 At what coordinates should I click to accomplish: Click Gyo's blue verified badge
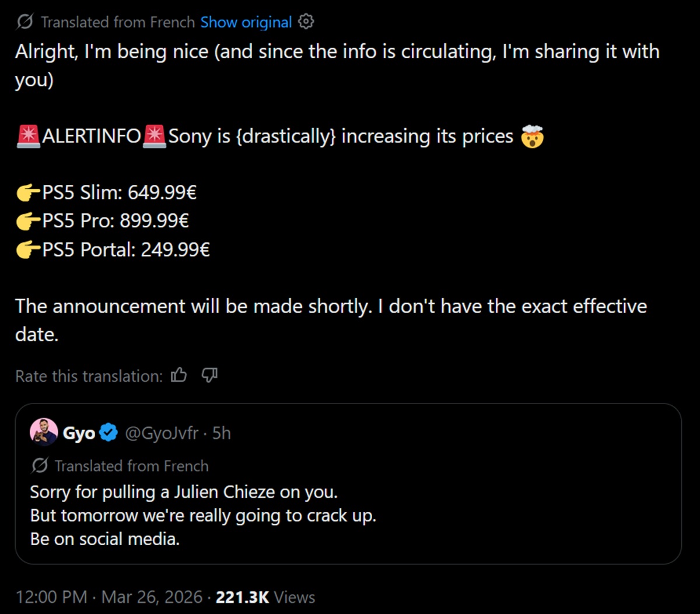click(108, 433)
